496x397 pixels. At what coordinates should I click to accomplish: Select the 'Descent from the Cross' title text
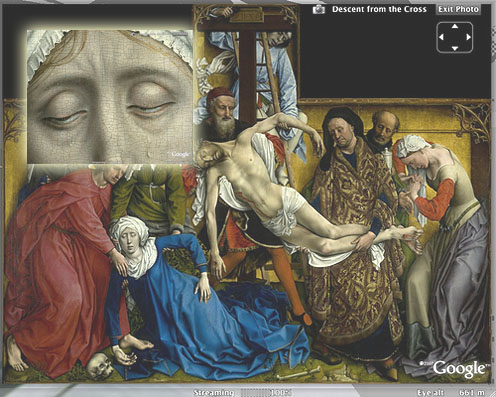[x=379, y=9]
